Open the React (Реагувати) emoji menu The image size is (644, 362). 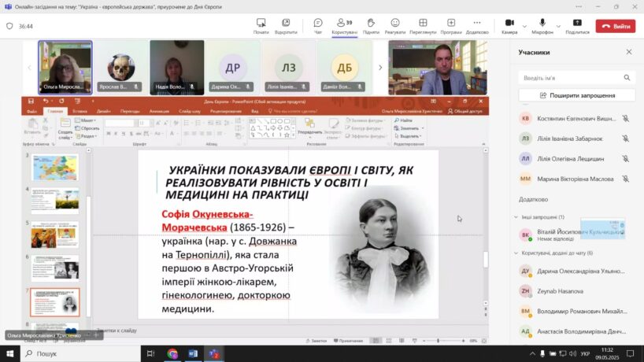click(x=395, y=23)
